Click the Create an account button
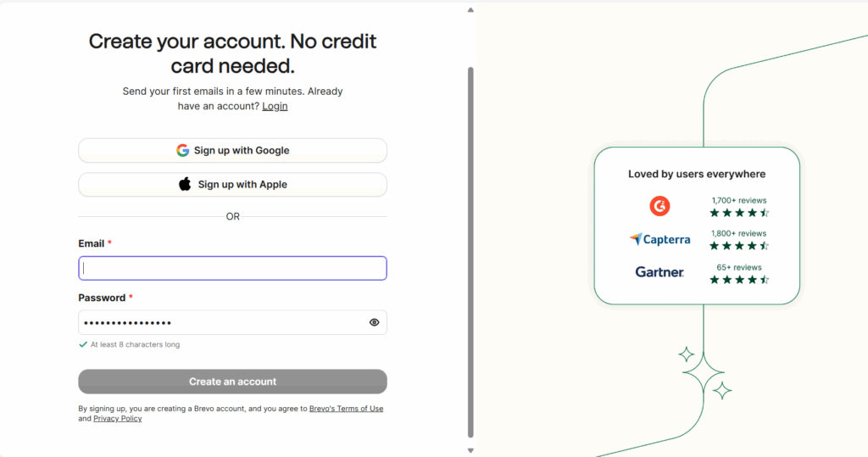Viewport: 868px width, 457px height. (x=232, y=382)
